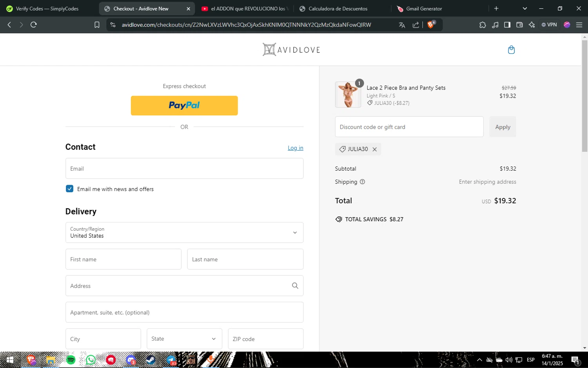The height and width of the screenshot is (368, 588).
Task: Open the Brave media playlist icon
Action: tap(495, 25)
